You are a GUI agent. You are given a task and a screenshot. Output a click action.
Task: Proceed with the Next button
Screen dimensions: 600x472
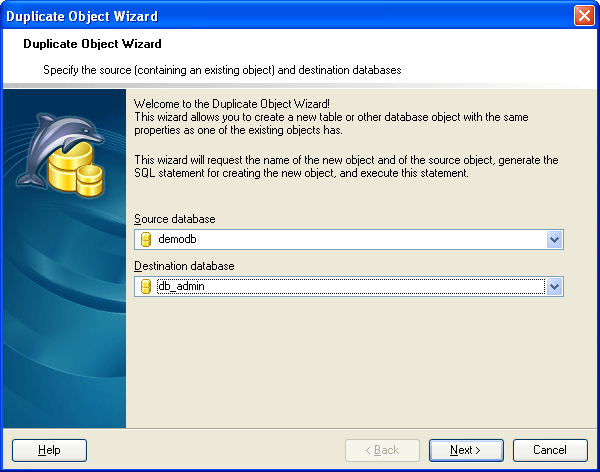[466, 450]
